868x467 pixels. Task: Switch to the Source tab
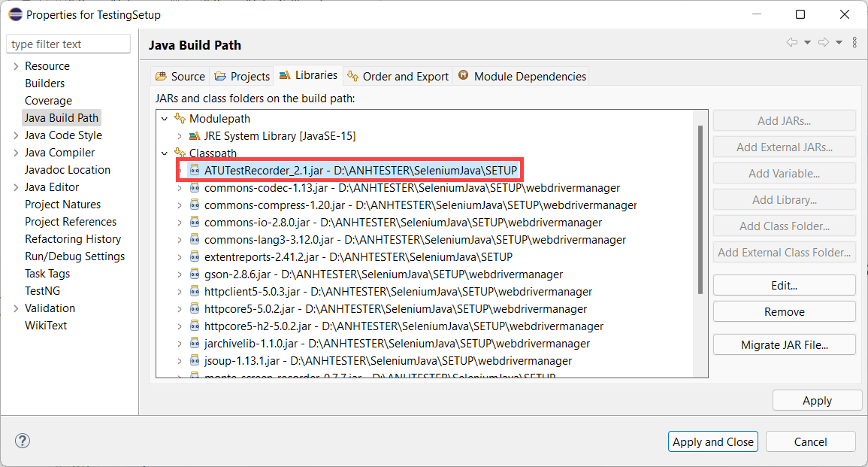click(180, 77)
